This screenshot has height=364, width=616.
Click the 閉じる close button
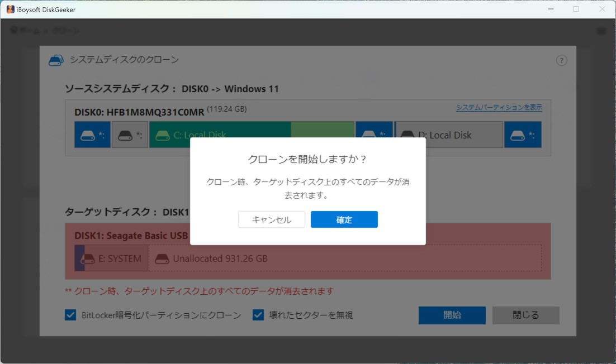(525, 315)
